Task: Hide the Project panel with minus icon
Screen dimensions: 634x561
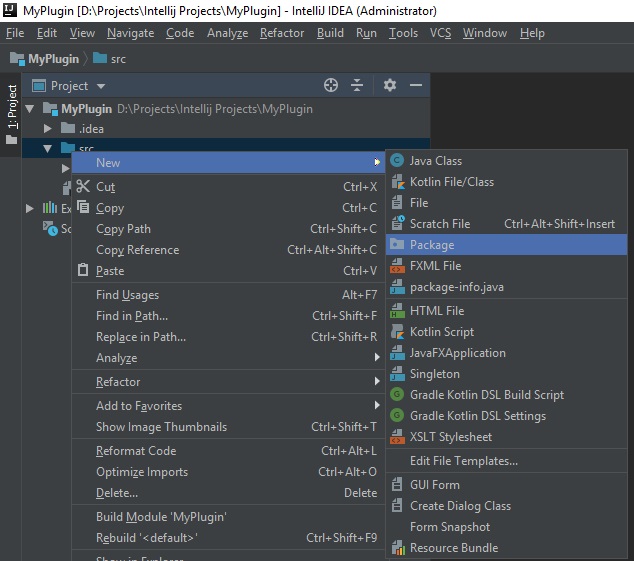Action: (x=416, y=85)
